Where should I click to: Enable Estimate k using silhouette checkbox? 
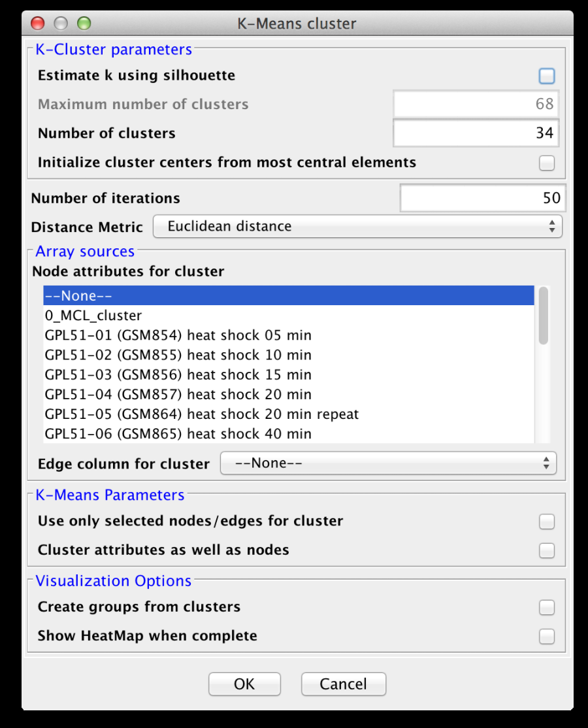coord(547,76)
